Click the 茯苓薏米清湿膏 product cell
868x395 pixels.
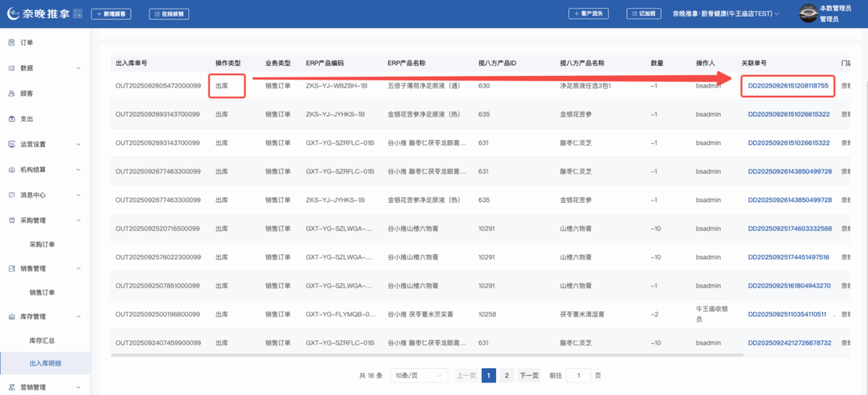click(582, 314)
